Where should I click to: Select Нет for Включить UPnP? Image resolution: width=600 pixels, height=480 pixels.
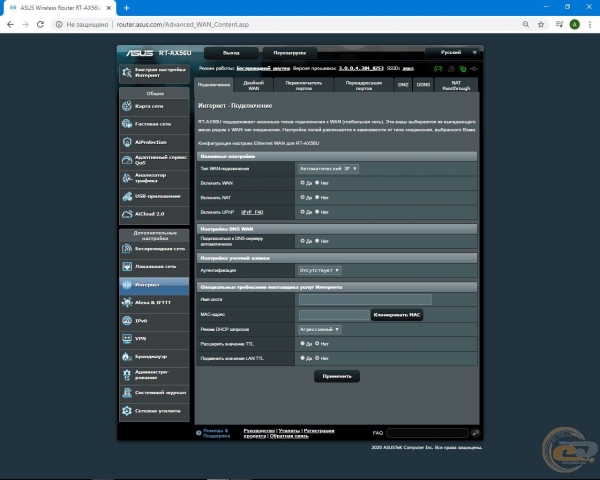[317, 212]
